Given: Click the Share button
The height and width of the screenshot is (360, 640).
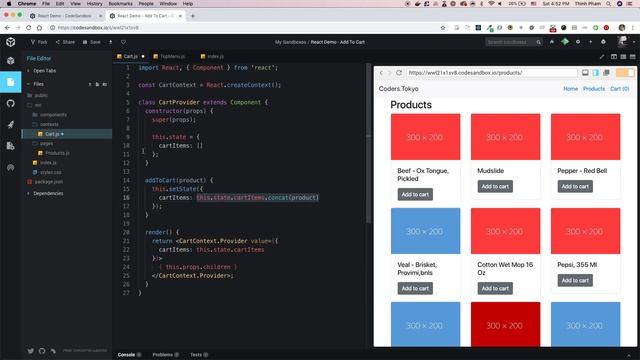Looking at the screenshot, I should [x=65, y=42].
